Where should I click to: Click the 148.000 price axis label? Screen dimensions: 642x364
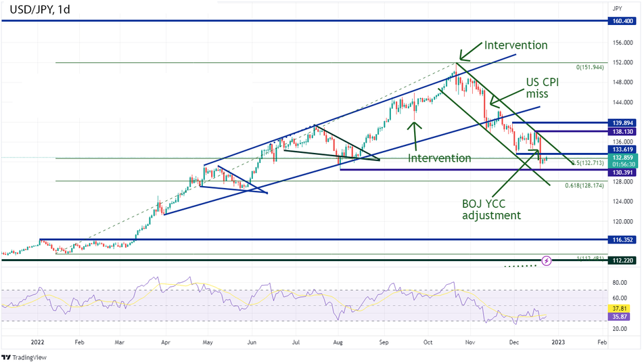(622, 83)
